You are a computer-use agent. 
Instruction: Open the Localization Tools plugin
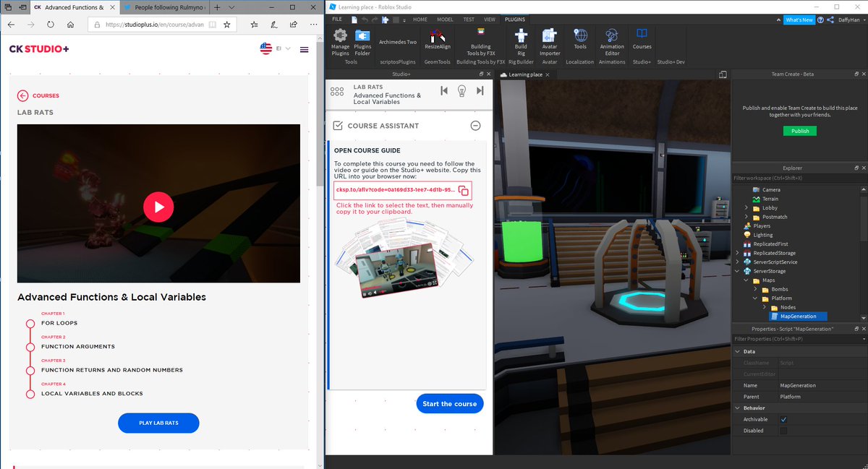click(x=580, y=40)
